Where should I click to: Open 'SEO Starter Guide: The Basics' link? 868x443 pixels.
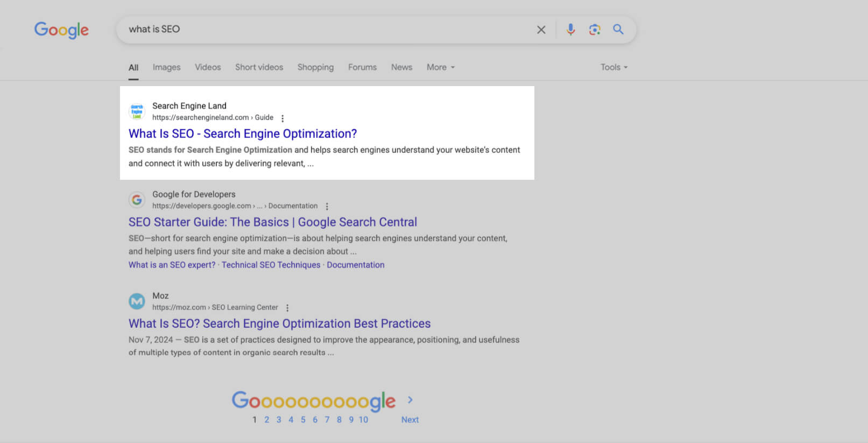(273, 222)
